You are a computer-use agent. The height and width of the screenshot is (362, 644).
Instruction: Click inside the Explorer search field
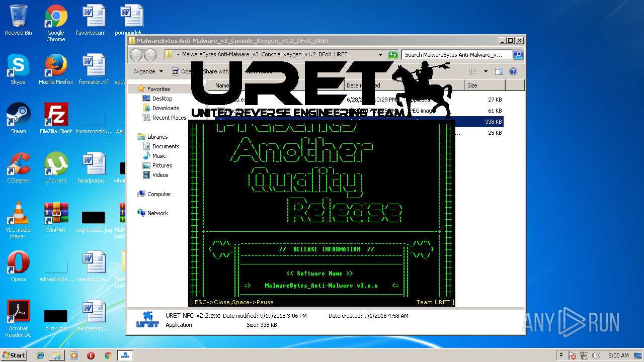tap(457, 54)
